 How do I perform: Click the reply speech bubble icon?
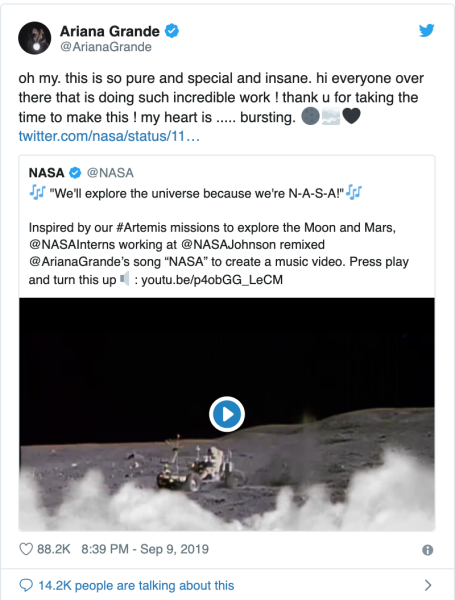point(26,585)
